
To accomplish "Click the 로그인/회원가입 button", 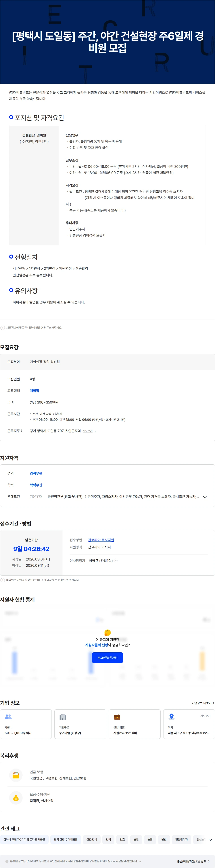I will [107, 657].
